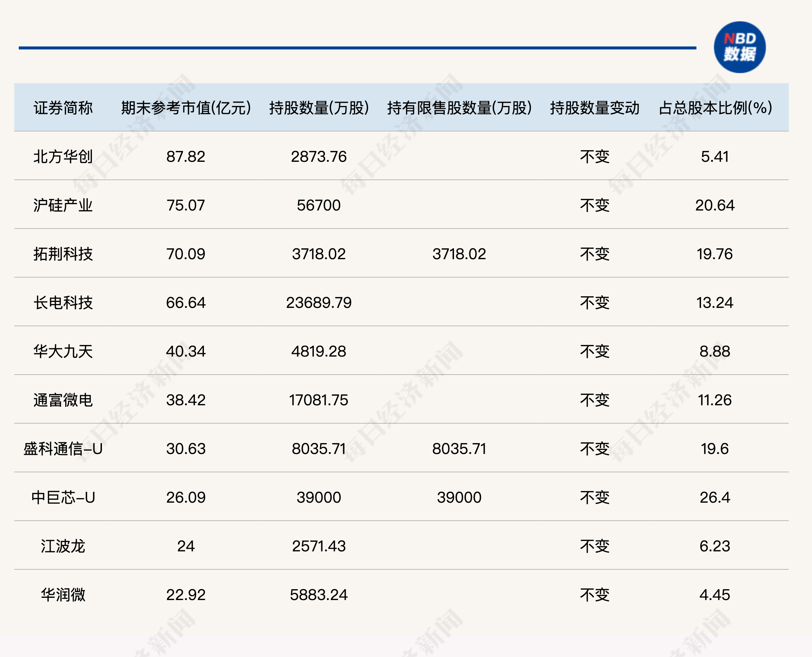This screenshot has width=812, height=657.
Task: Click the NBD数据 logo icon
Action: point(739,47)
